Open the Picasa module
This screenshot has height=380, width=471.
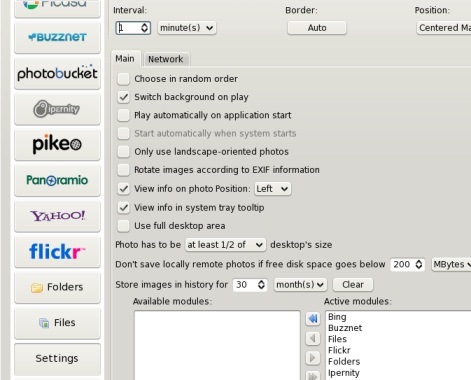pos(57,8)
